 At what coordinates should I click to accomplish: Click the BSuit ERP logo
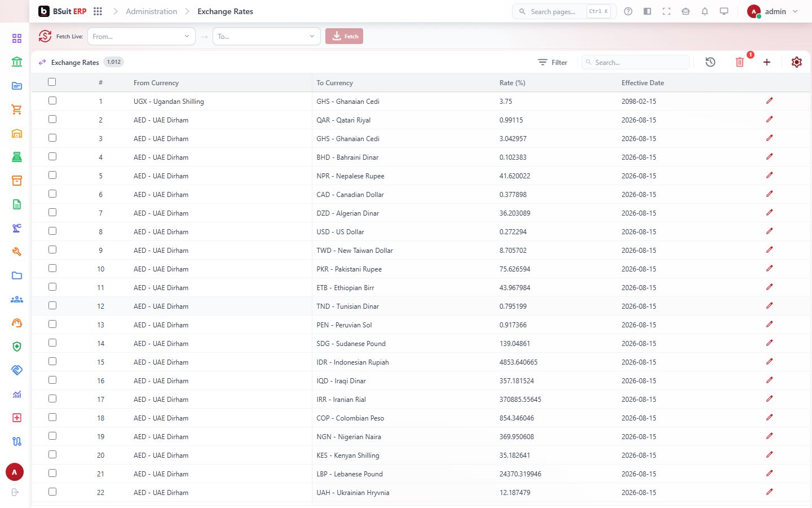point(63,11)
